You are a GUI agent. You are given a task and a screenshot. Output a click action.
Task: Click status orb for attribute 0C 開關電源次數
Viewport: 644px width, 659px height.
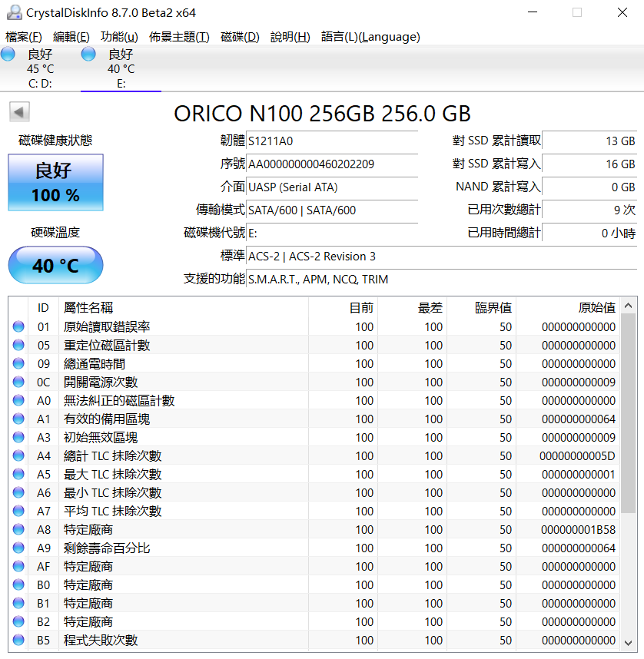(x=18, y=382)
